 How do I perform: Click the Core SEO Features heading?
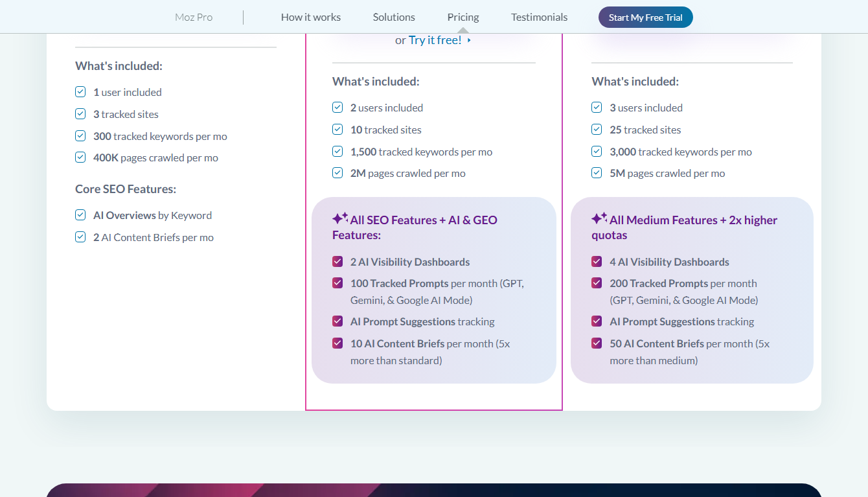tap(126, 189)
